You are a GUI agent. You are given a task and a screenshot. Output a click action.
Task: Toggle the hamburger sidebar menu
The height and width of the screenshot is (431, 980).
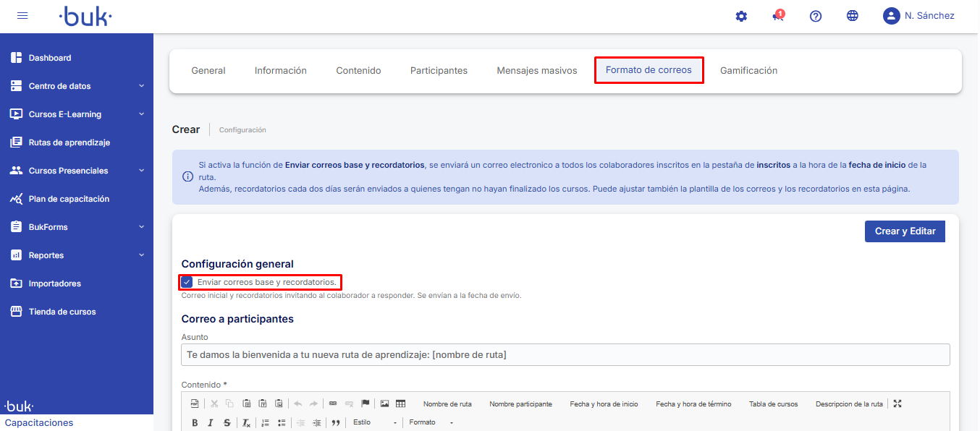point(22,16)
